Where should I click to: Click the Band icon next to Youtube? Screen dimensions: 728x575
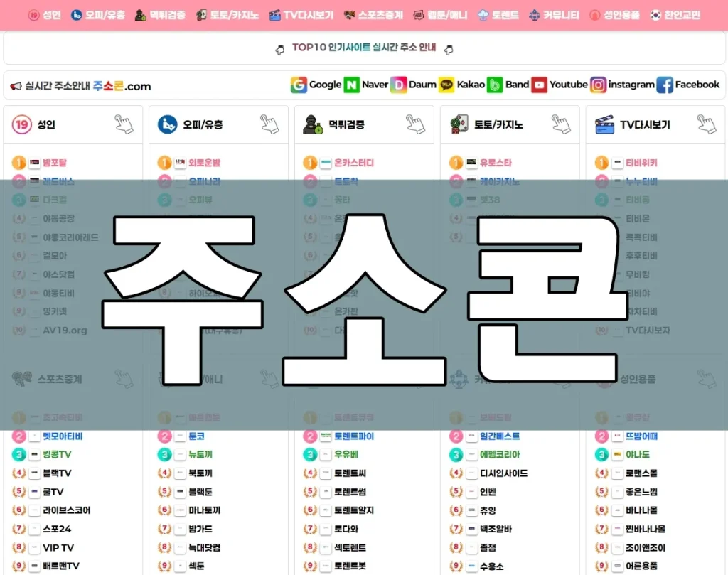(496, 85)
